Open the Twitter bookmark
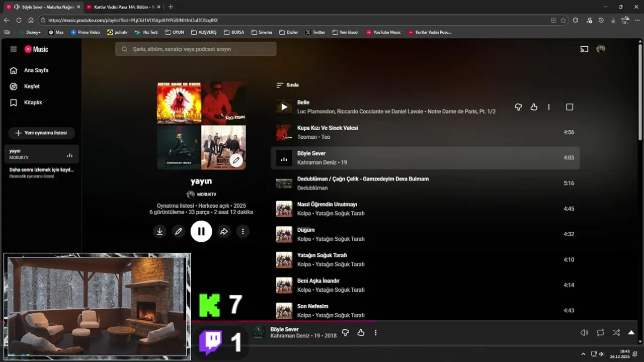The width and height of the screenshot is (644, 362). click(x=315, y=32)
